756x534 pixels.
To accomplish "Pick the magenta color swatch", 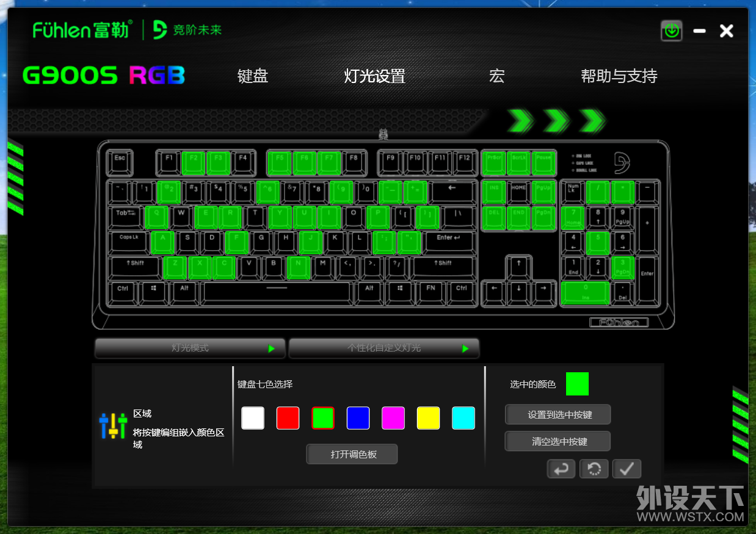I will [x=393, y=418].
